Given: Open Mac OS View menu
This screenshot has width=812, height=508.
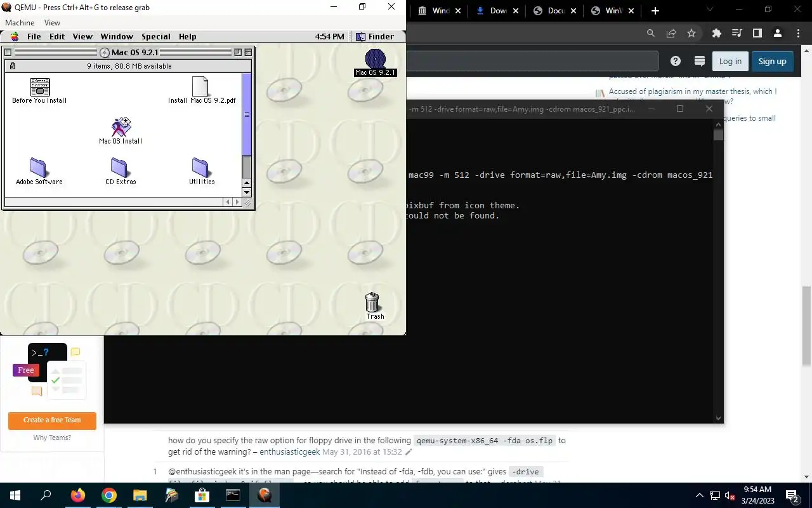Looking at the screenshot, I should pyautogui.click(x=82, y=36).
